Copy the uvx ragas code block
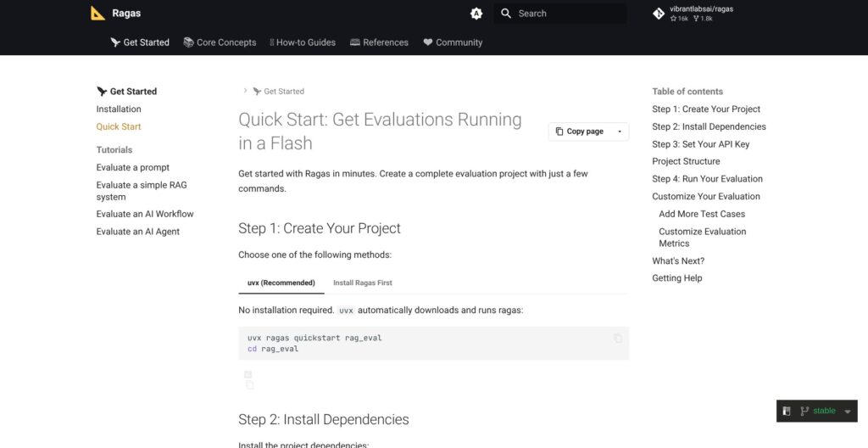The image size is (868, 448). [x=618, y=339]
